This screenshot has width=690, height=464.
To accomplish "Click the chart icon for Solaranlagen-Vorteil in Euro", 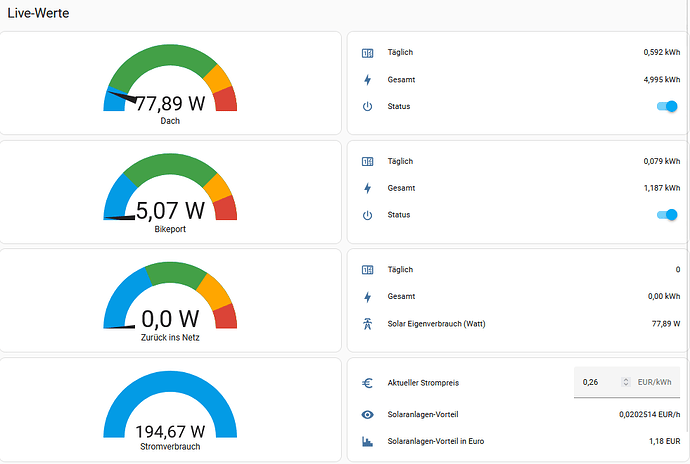I will (367, 441).
